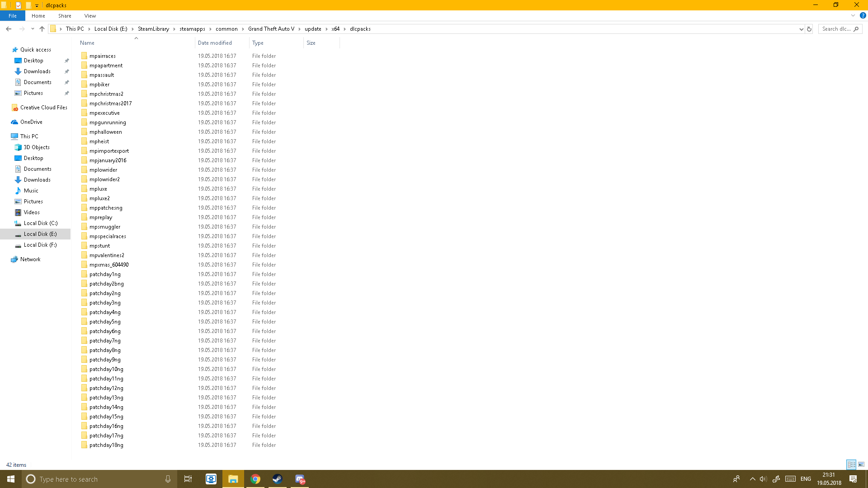Select Quick access in navigation pane
Screen dimensions: 868x488
35,50
